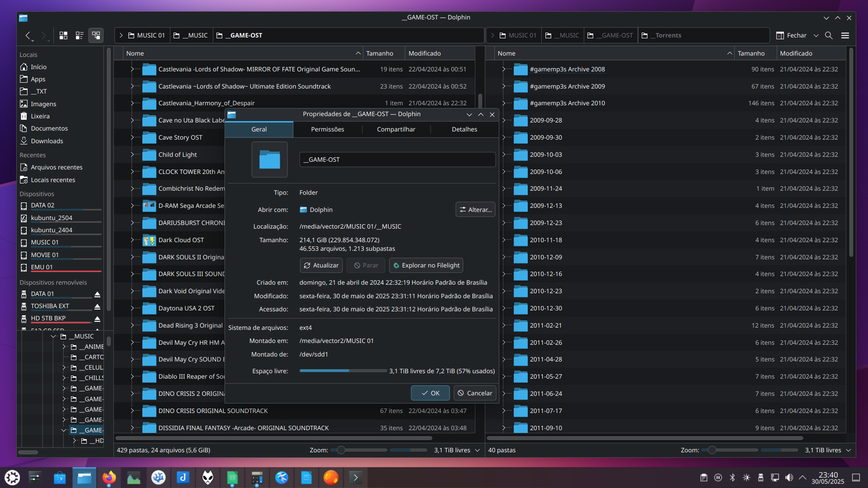This screenshot has height=488, width=868.
Task: Open Documentos in Places panel
Action: (49, 128)
